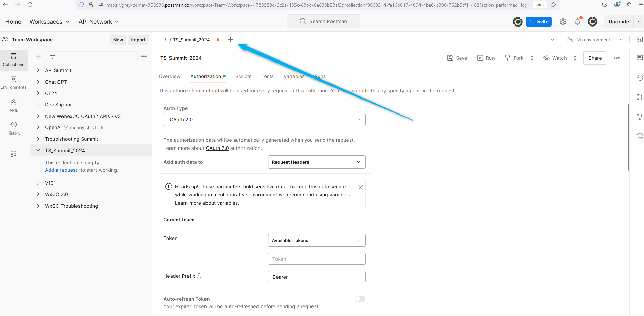Save the collection
Viewport: 644px width, 316px height.
pyautogui.click(x=457, y=58)
